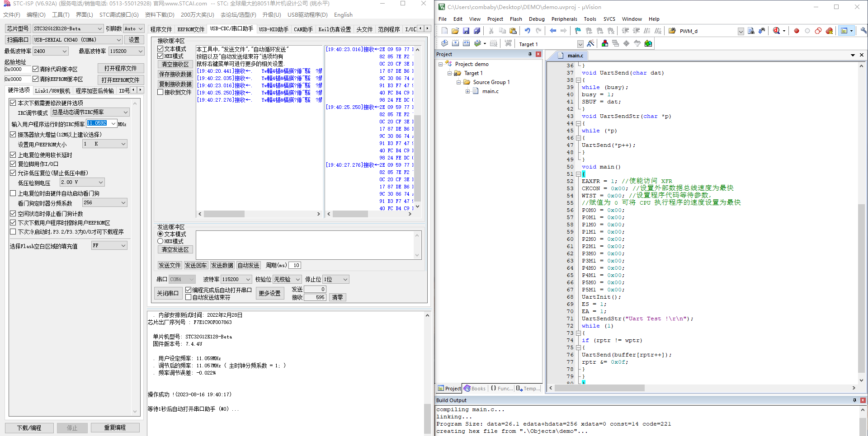Enable 自动发送结束符 checkbox
Screen dimensions: 868x436
point(188,297)
